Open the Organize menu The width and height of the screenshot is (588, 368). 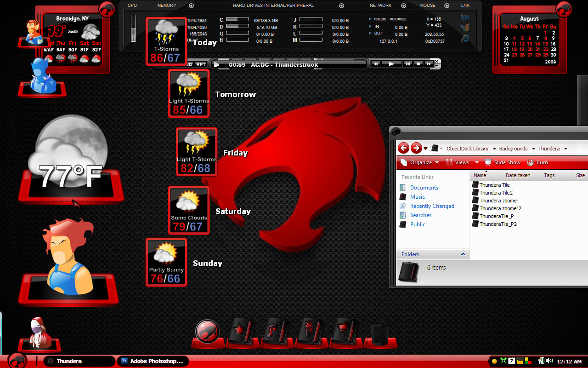tap(420, 162)
